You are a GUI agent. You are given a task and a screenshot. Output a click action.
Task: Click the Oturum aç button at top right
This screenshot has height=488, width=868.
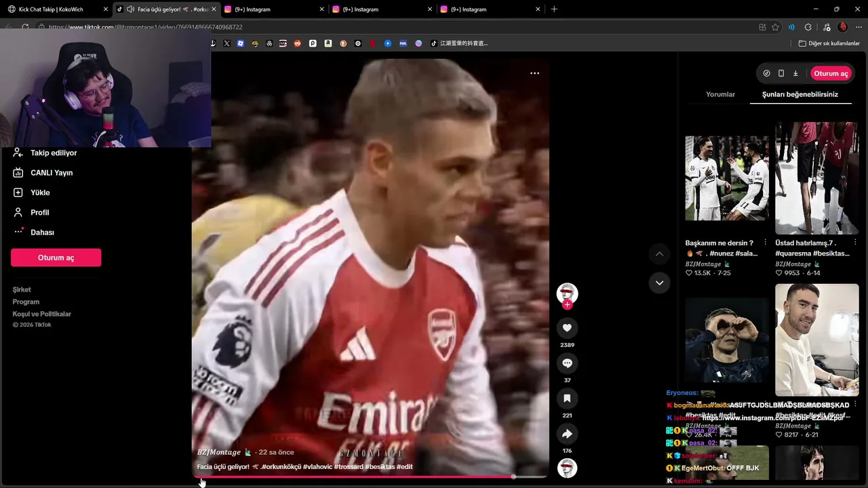click(831, 73)
